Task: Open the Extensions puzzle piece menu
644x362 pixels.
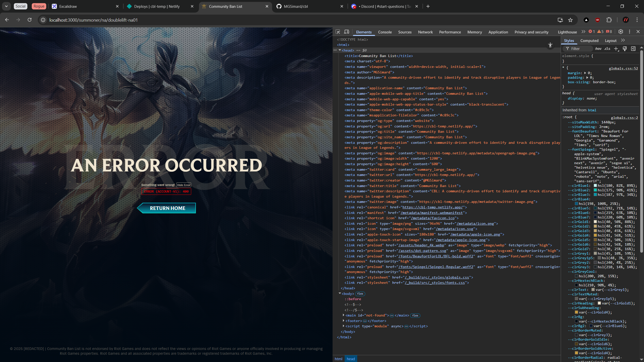Action: coord(609,20)
